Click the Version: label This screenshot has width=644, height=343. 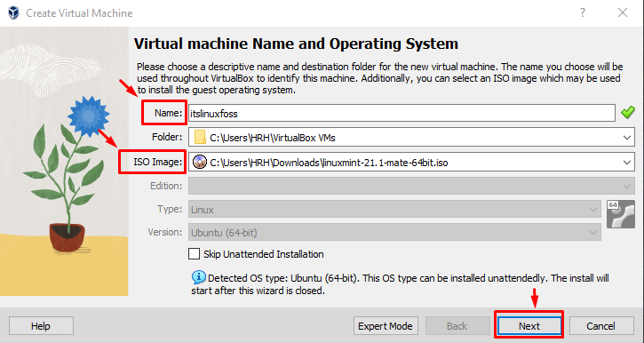164,232
